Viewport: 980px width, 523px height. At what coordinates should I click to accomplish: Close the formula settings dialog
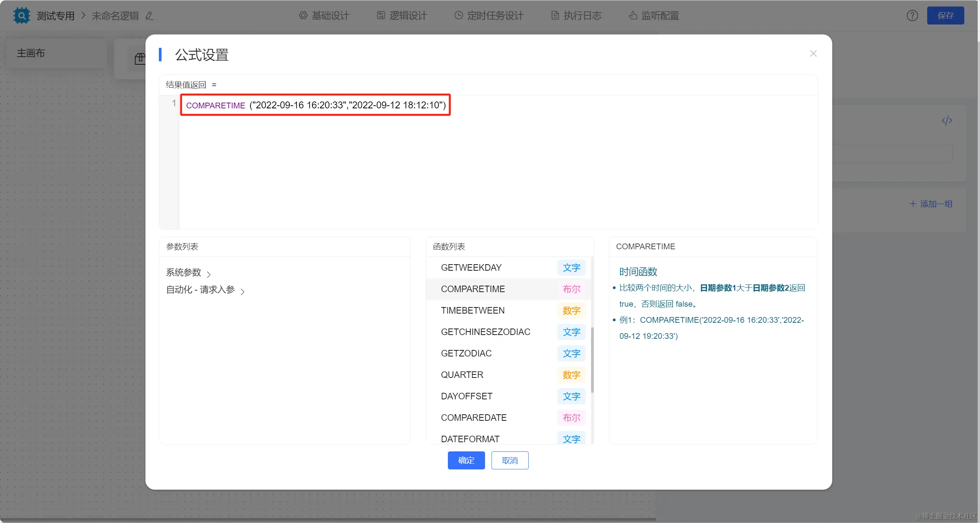tap(813, 54)
